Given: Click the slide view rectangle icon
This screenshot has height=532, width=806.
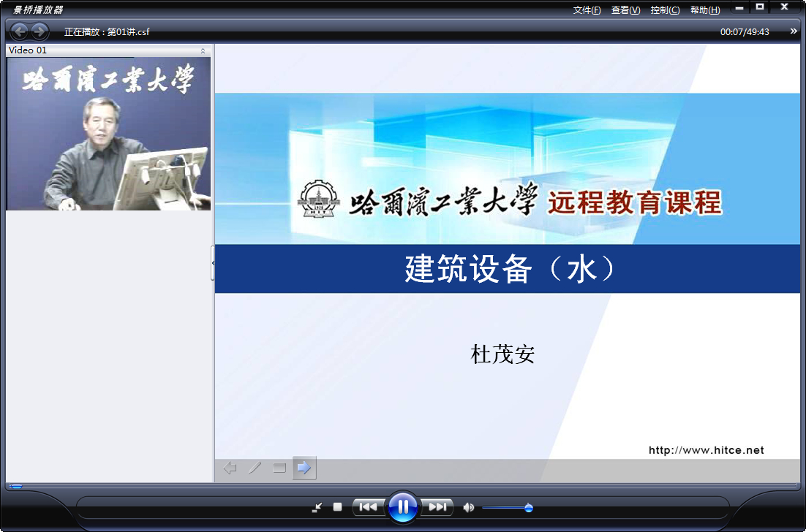Looking at the screenshot, I should coord(279,468).
